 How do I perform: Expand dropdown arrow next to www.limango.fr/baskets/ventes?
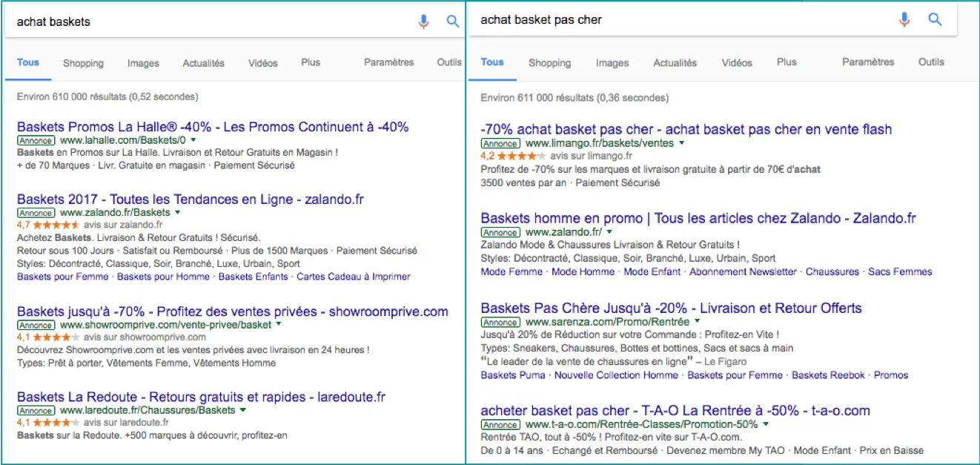coord(681,142)
